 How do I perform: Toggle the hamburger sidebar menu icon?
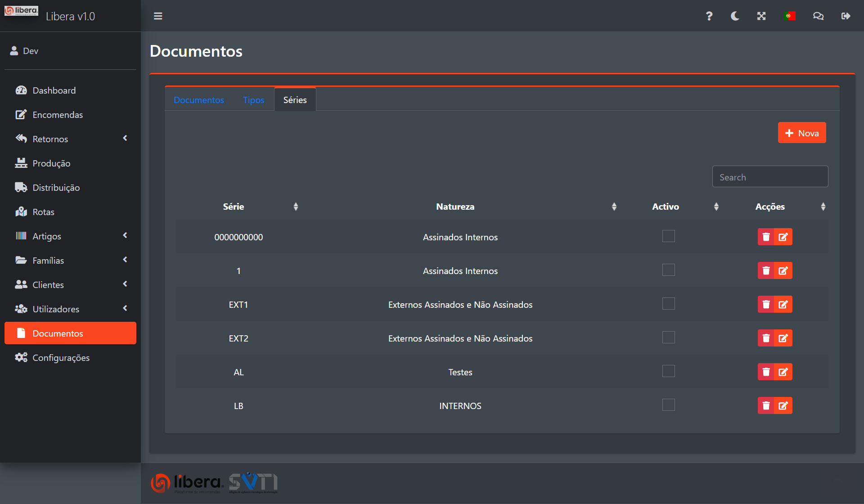[x=158, y=16]
